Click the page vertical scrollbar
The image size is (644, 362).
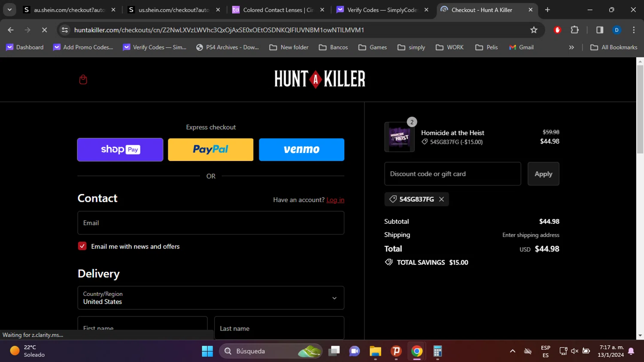640,109
